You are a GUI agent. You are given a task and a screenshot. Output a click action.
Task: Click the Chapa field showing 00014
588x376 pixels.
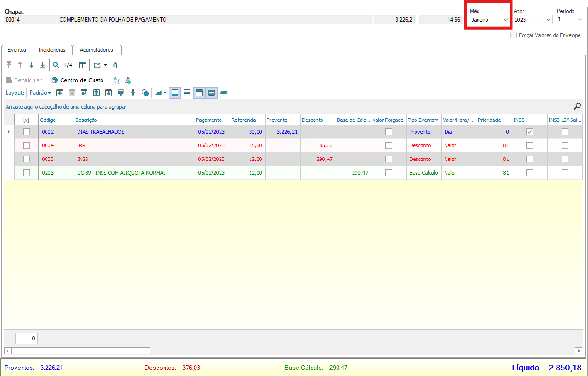click(31, 20)
